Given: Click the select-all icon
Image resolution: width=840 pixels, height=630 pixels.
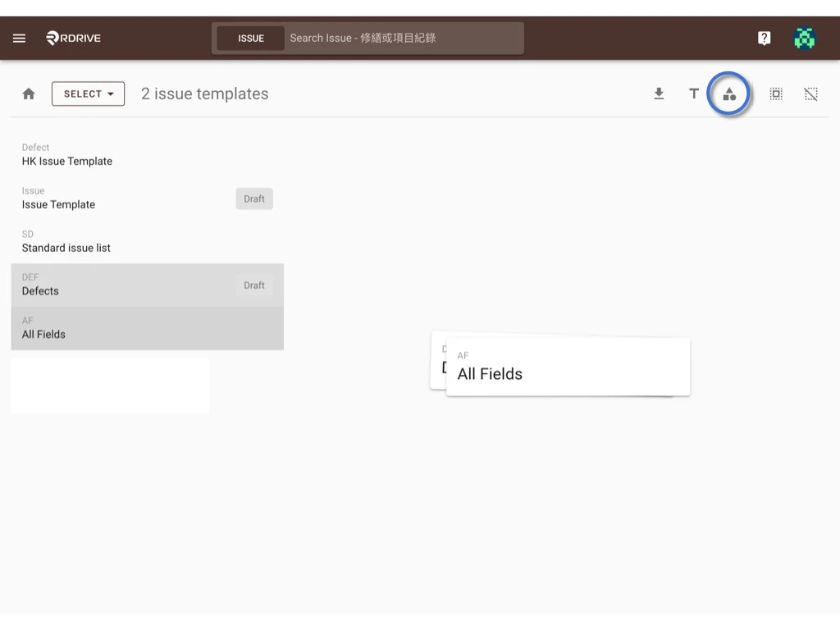Looking at the screenshot, I should 776,94.
